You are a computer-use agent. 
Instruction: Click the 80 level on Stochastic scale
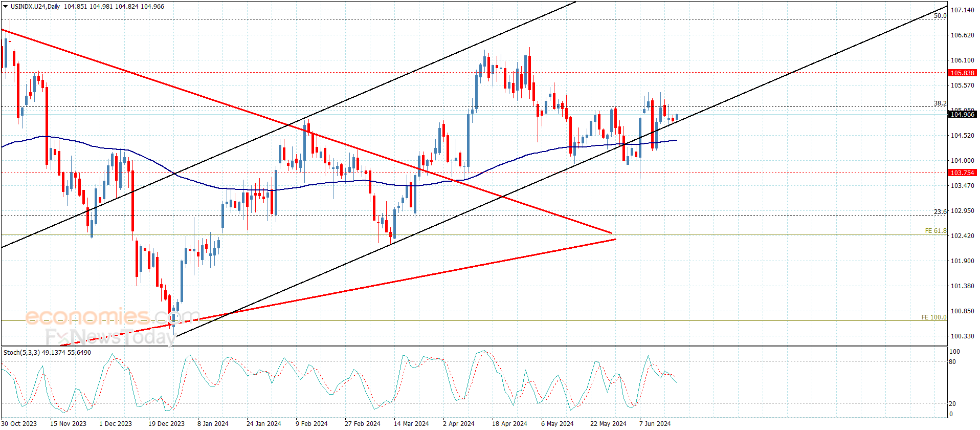coord(952,362)
